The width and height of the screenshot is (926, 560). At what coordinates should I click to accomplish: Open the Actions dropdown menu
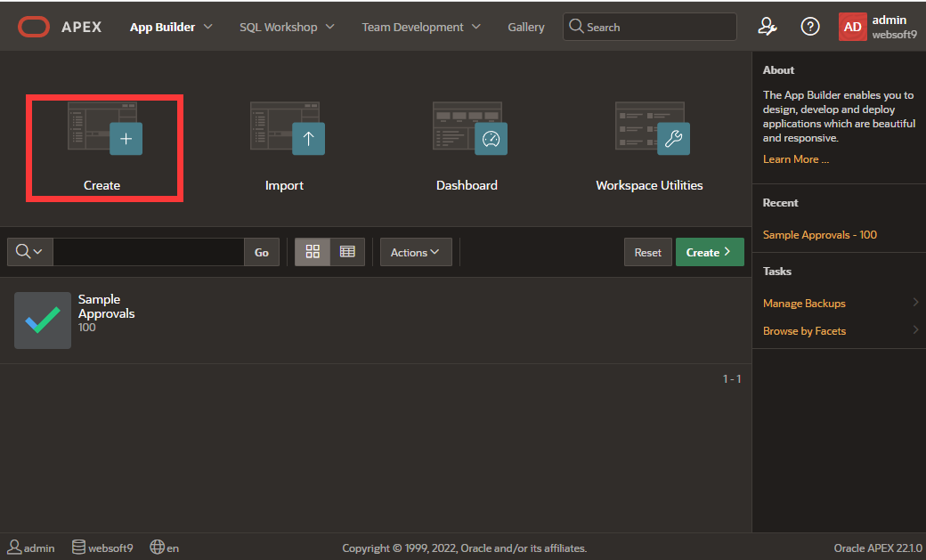[416, 252]
